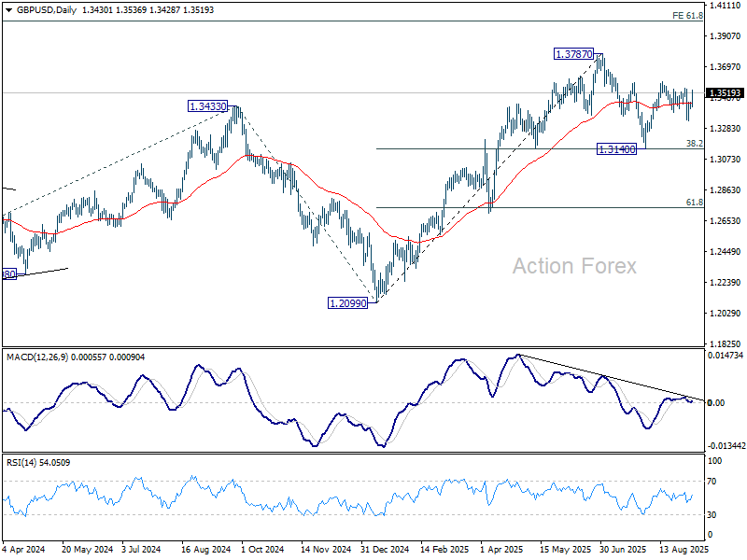The image size is (747, 560).
Task: Click the 1.18250 price axis value
Action: point(726,344)
